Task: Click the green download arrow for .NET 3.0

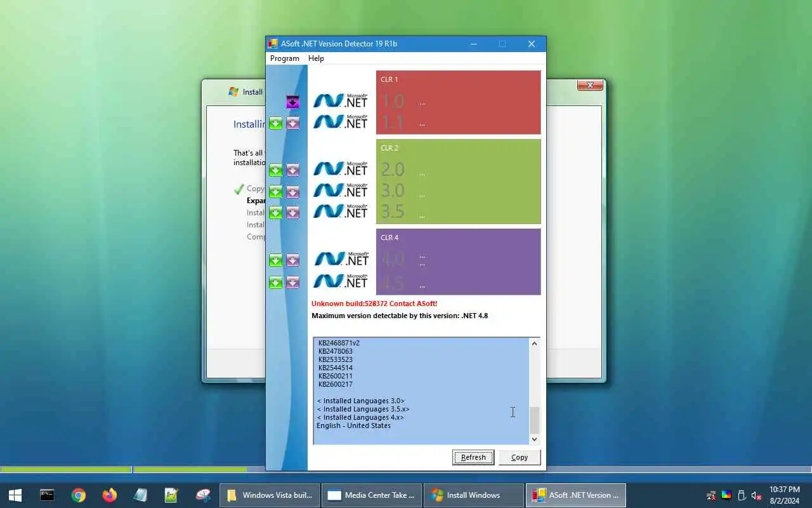Action: (x=275, y=192)
